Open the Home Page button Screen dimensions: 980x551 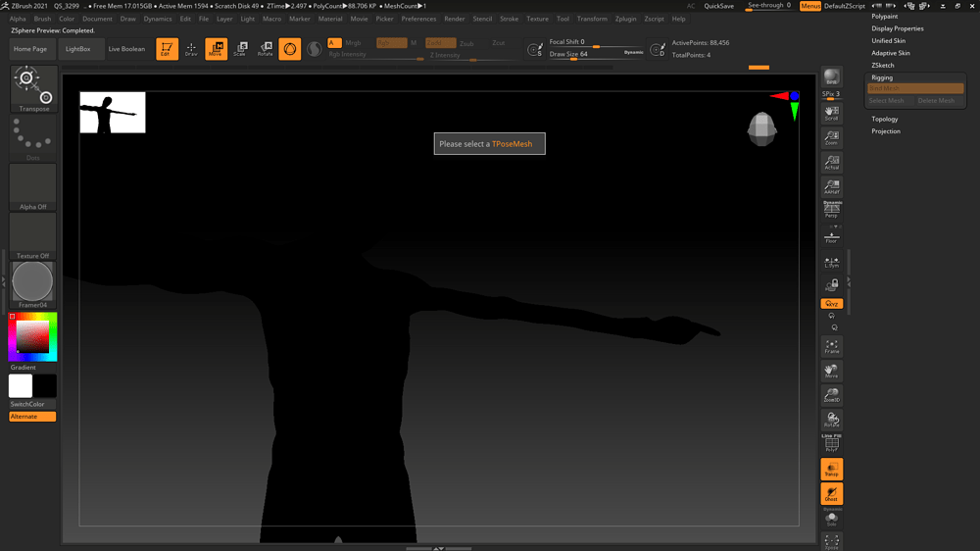pyautogui.click(x=30, y=49)
